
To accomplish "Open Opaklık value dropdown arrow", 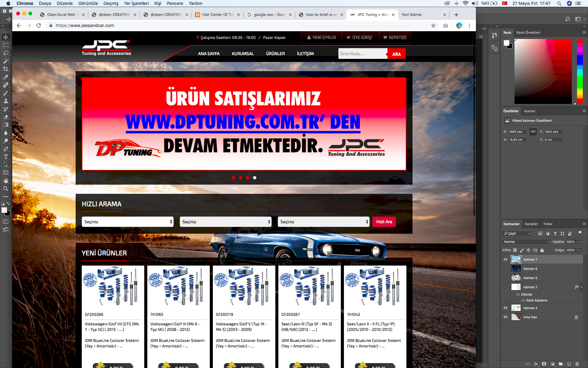I will click(x=579, y=242).
